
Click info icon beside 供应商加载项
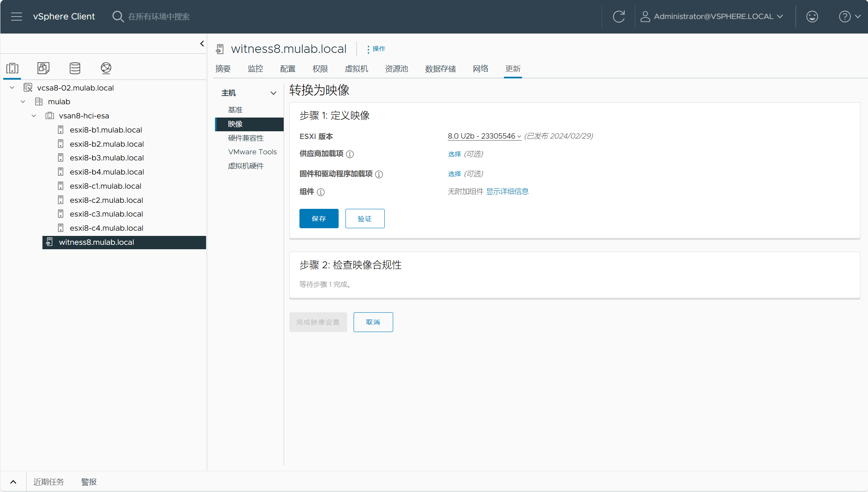pos(350,154)
